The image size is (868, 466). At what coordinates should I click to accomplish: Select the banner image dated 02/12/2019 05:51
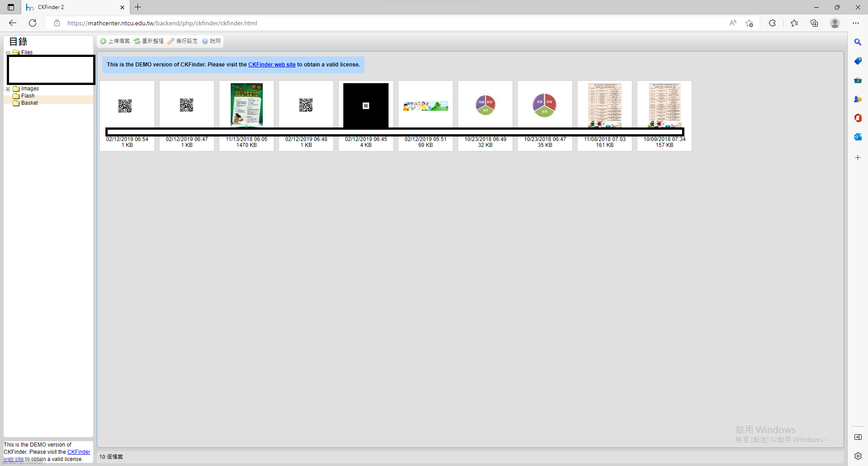pyautogui.click(x=426, y=116)
